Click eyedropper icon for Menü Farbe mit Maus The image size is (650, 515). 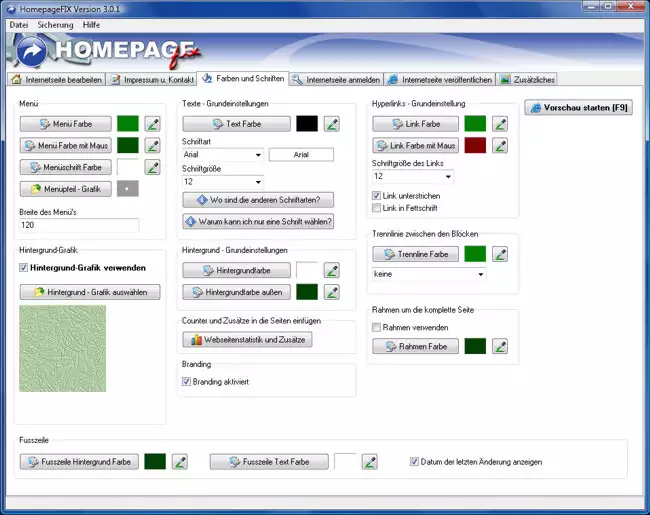click(153, 146)
